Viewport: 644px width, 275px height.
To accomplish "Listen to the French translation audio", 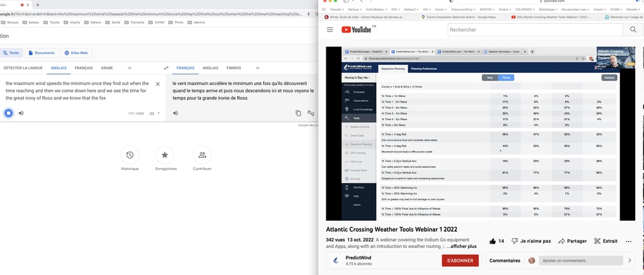I will click(175, 113).
